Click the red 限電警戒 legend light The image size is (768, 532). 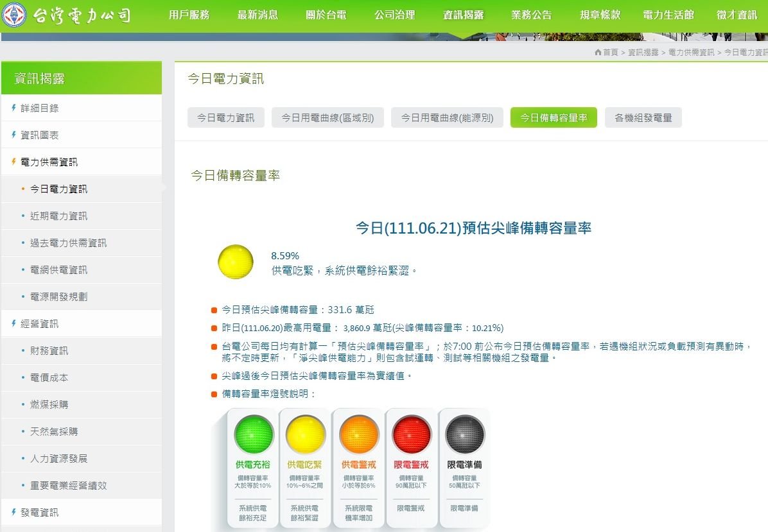[412, 434]
